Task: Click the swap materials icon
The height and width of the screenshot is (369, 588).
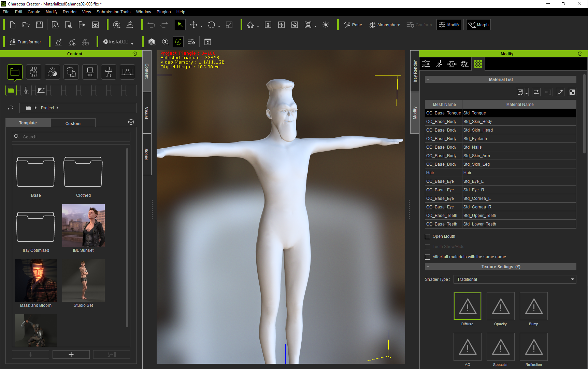Action: (x=536, y=92)
